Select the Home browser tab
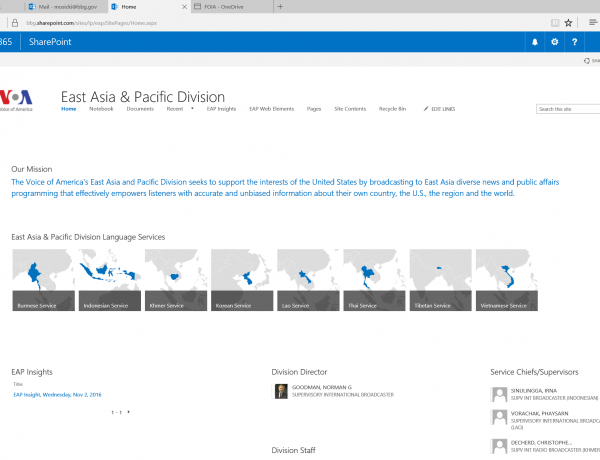 coord(145,7)
